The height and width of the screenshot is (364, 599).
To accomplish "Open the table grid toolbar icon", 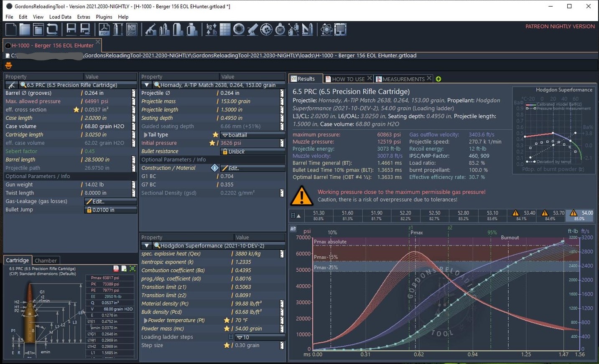I will (x=225, y=29).
